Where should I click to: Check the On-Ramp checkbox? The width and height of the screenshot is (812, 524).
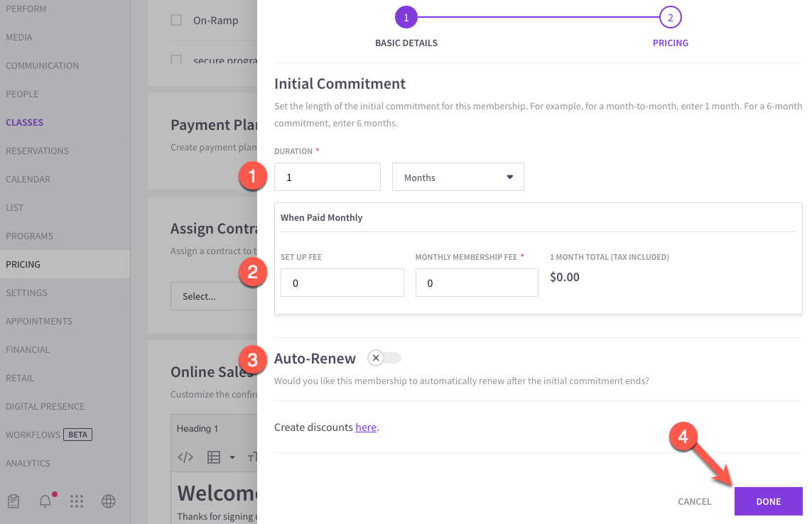[x=176, y=20]
